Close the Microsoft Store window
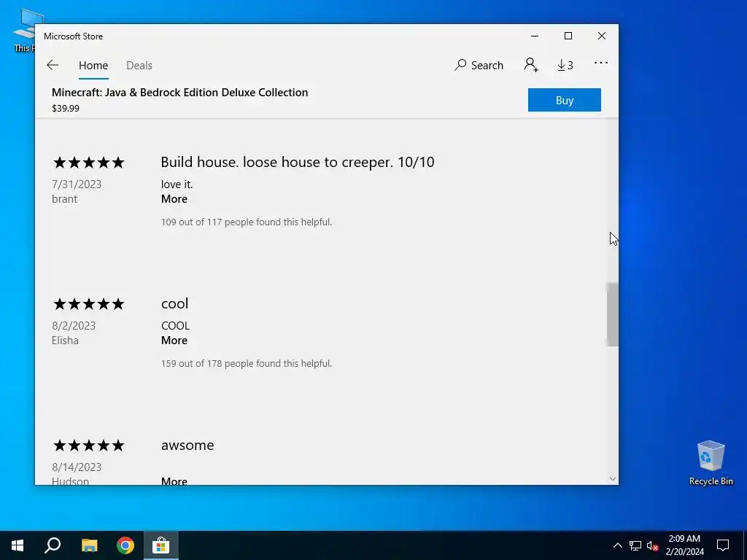 (602, 36)
